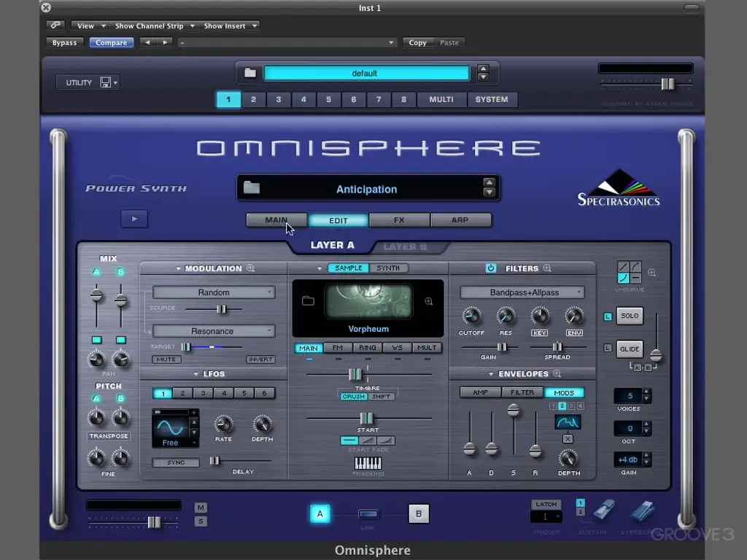Click the audition play button under Power Synth
The width and height of the screenshot is (747, 560).
click(x=134, y=219)
